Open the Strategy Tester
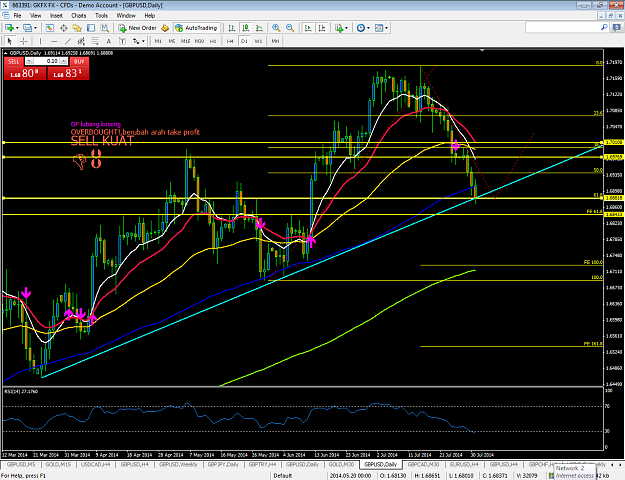This screenshot has width=625, height=480. [x=104, y=28]
